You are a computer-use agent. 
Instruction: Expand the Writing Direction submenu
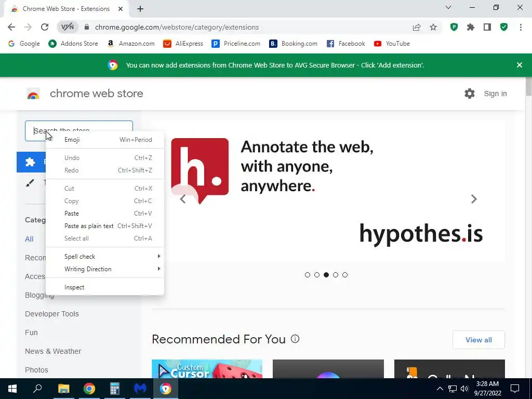[105, 269]
